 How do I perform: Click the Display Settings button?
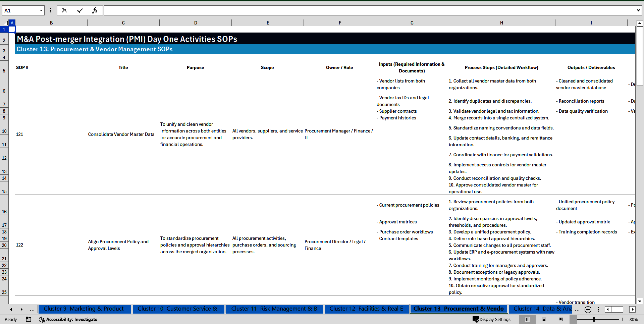pos(493,319)
